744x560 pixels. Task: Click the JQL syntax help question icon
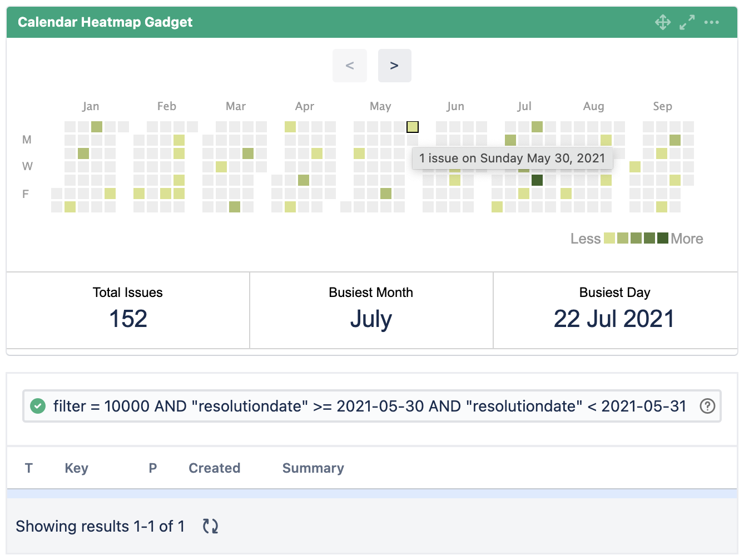tap(707, 407)
